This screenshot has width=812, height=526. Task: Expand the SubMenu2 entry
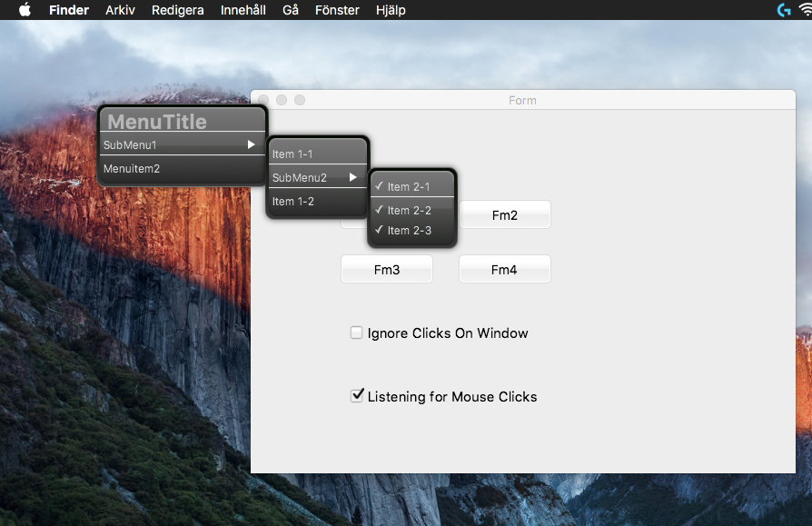[x=318, y=177]
